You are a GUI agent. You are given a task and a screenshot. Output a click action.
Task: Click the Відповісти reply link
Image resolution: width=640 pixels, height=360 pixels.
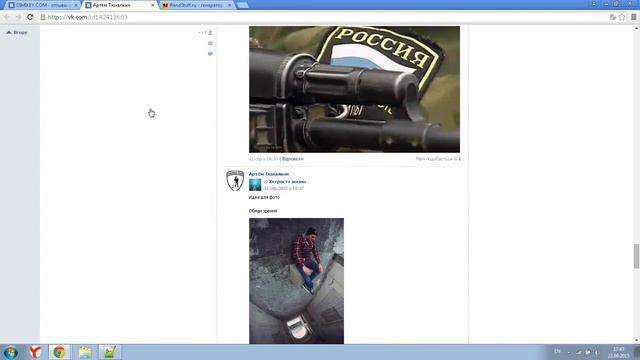293,159
